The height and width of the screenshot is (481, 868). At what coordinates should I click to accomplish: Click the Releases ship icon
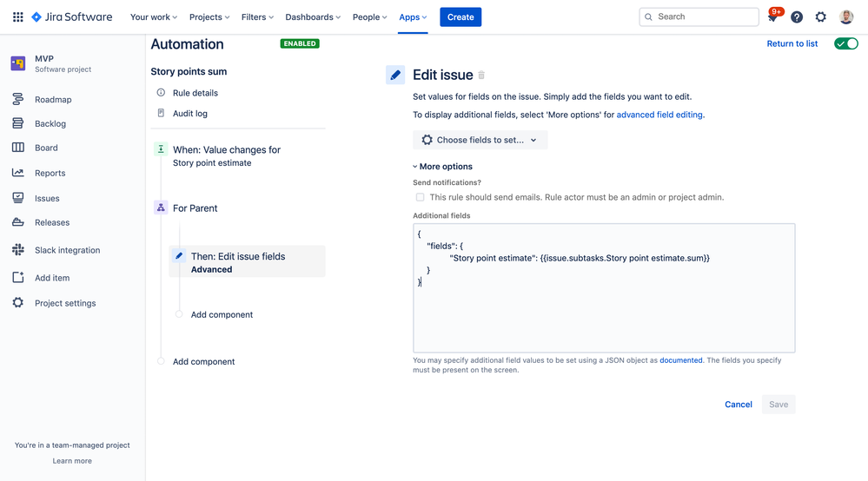point(17,222)
